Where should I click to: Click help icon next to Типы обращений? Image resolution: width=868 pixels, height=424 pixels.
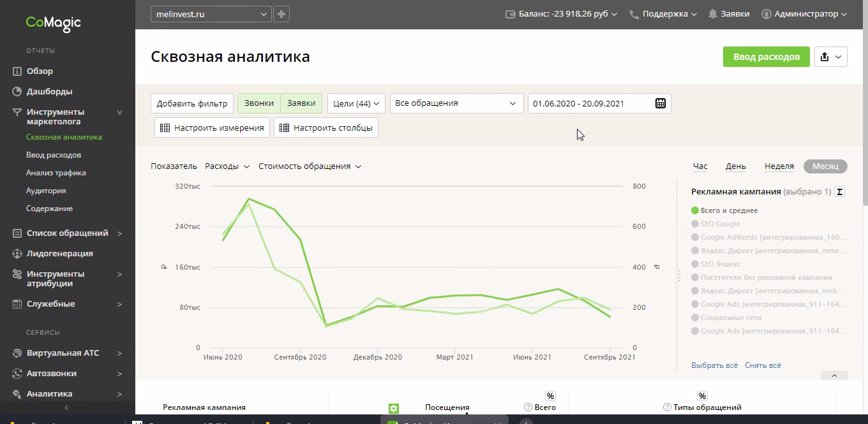(668, 407)
